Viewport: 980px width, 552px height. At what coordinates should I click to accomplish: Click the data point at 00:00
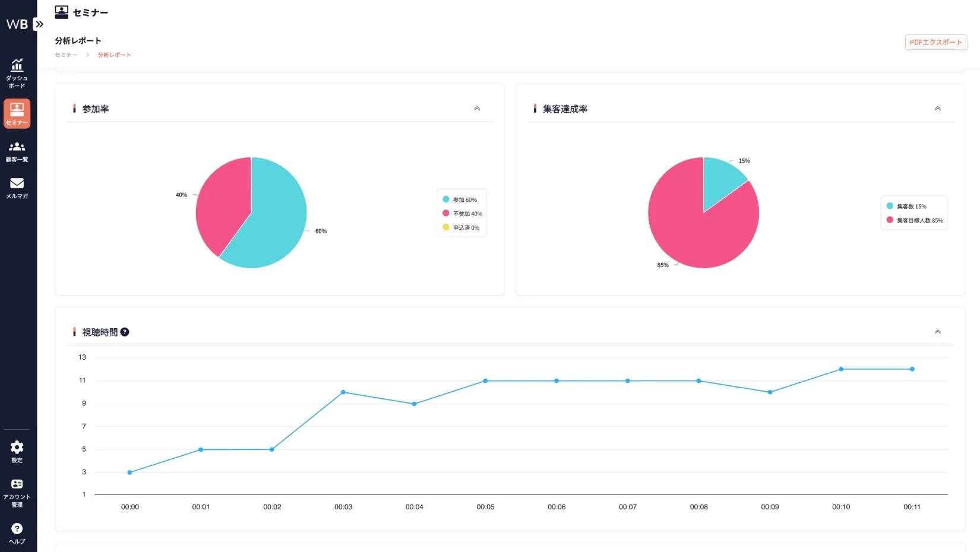click(x=129, y=472)
